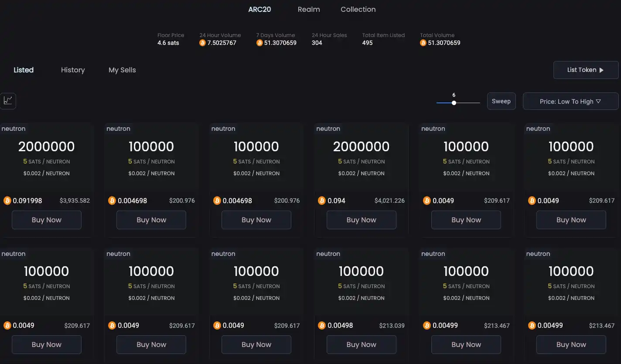Click Bitcoin icon beside 0.00498 price
The width and height of the screenshot is (621, 364).
point(322,325)
